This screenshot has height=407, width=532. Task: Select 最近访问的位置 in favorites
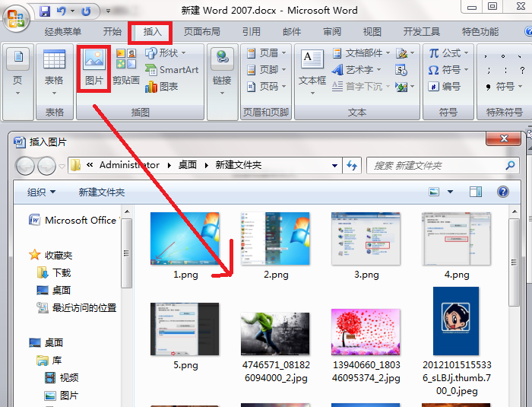[x=77, y=308]
